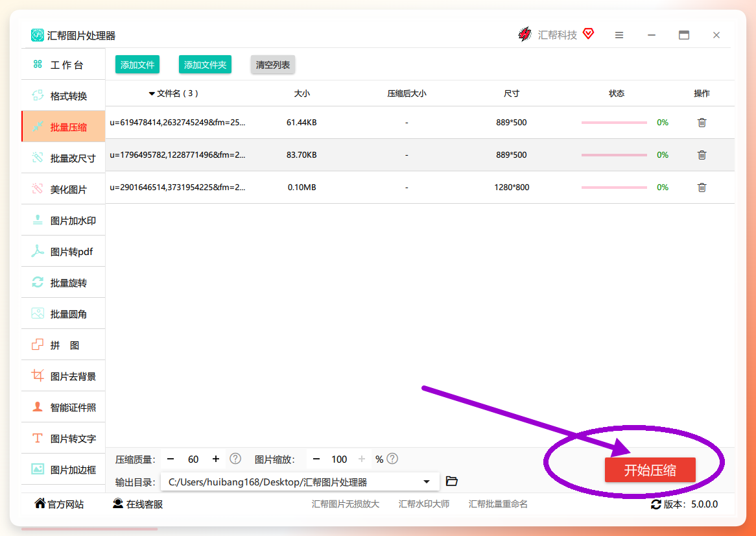Click the 尺寸 column header
Image resolution: width=756 pixels, height=536 pixels.
[512, 93]
